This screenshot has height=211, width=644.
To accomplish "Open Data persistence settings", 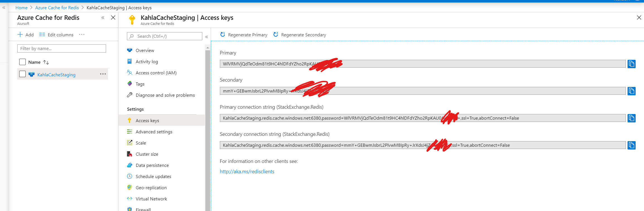I will pyautogui.click(x=152, y=165).
